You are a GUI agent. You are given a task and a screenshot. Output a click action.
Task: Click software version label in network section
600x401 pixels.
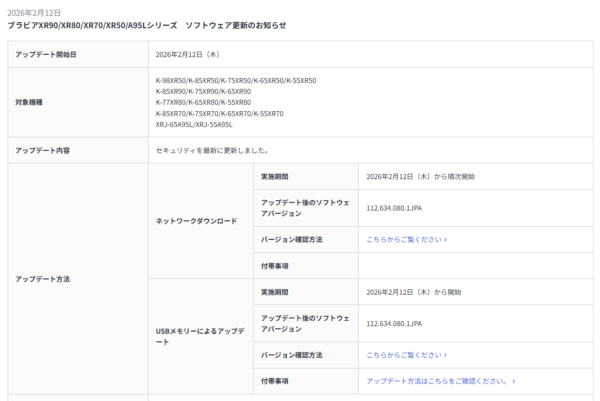coord(305,208)
